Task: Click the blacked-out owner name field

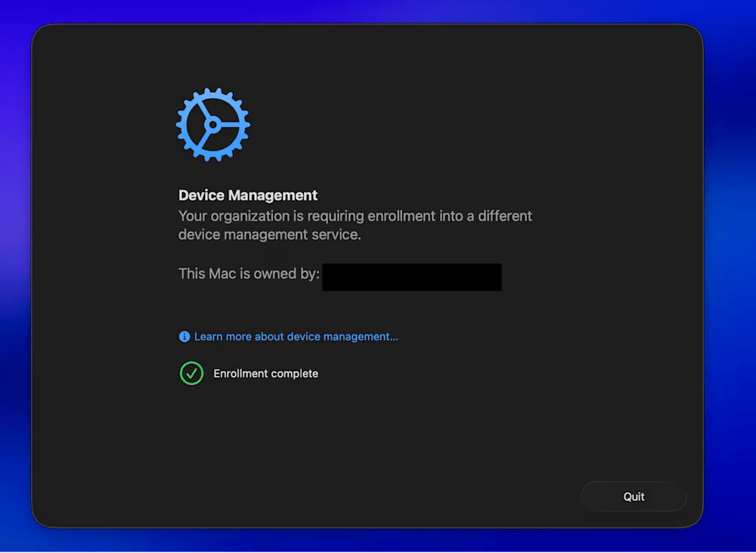Action: 411,277
